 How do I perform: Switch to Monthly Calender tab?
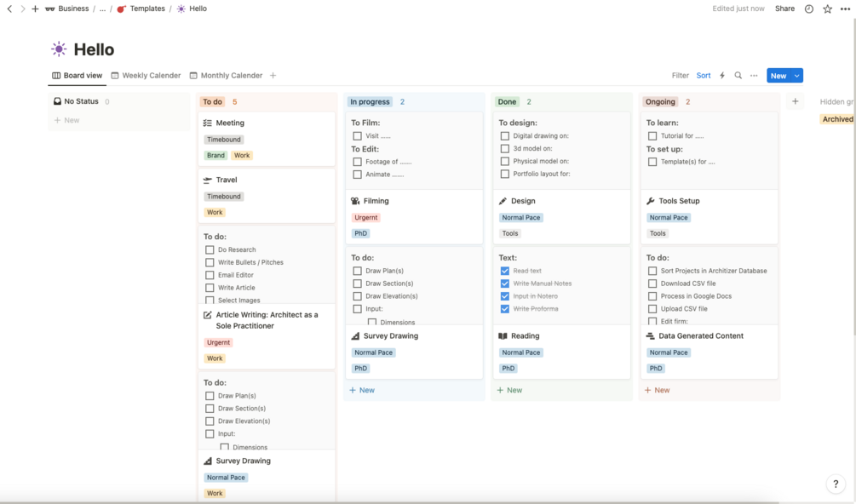click(x=226, y=75)
